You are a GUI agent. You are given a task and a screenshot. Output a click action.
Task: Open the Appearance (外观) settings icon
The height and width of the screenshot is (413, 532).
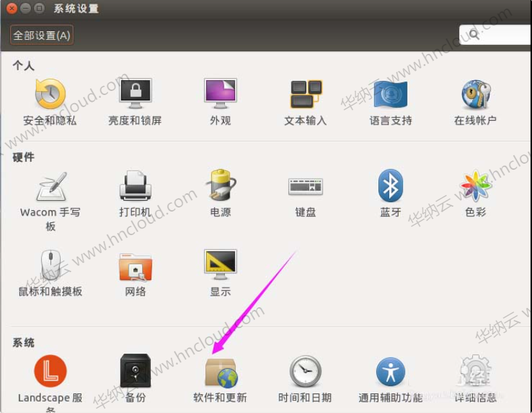point(220,94)
